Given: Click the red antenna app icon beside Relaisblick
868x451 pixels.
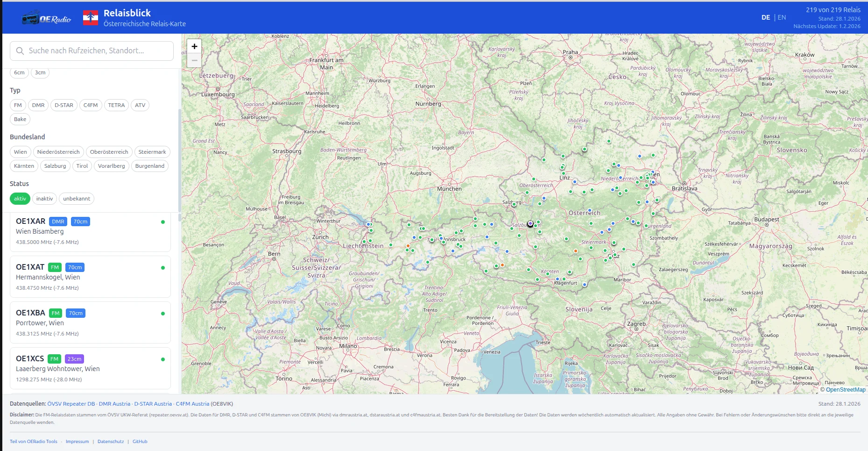Looking at the screenshot, I should click(x=90, y=17).
